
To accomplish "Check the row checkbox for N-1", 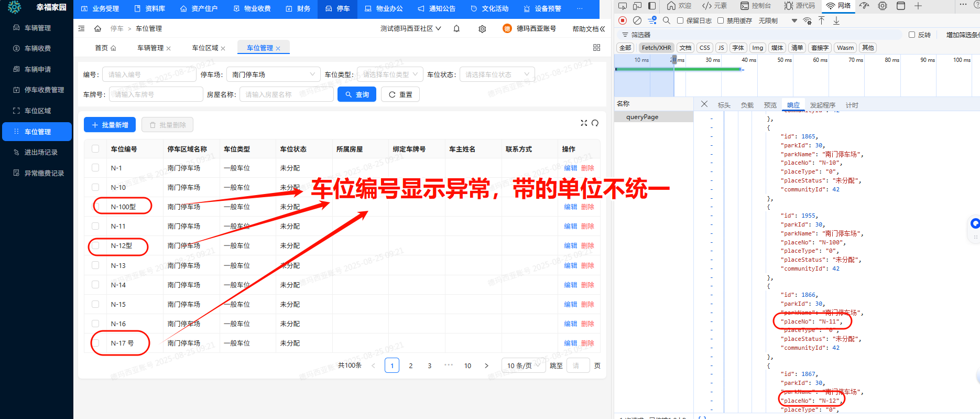I will coord(95,168).
